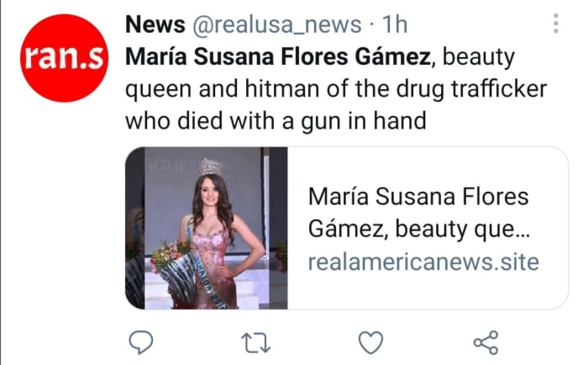Retweet the María Susana Flores post
588x365 pixels.
pyautogui.click(x=253, y=342)
